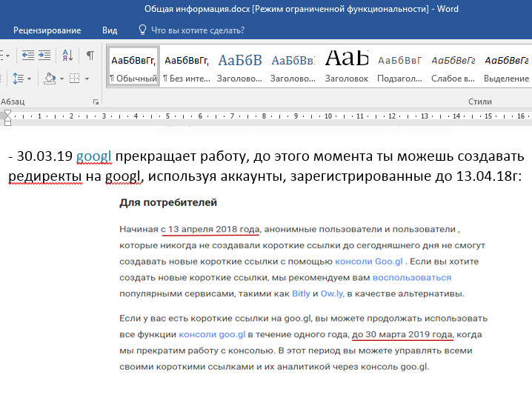Switch to the Вид ribbon tab
The height and width of the screenshot is (409, 532).
[110, 30]
